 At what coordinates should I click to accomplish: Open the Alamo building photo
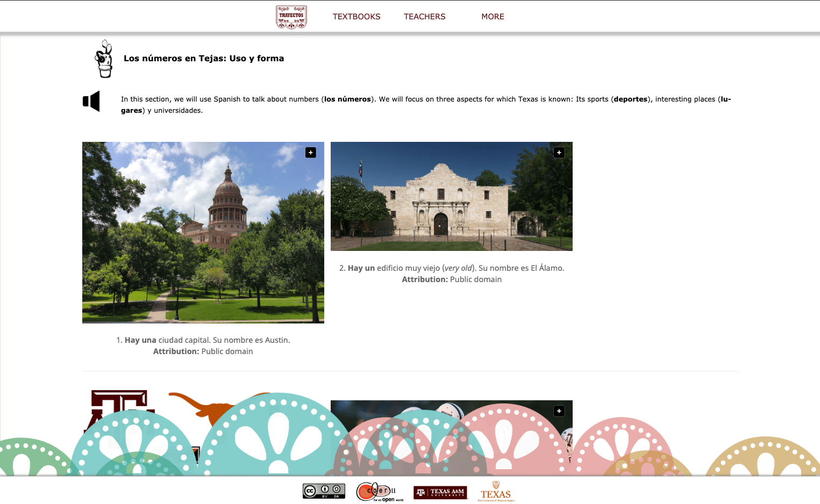452,196
